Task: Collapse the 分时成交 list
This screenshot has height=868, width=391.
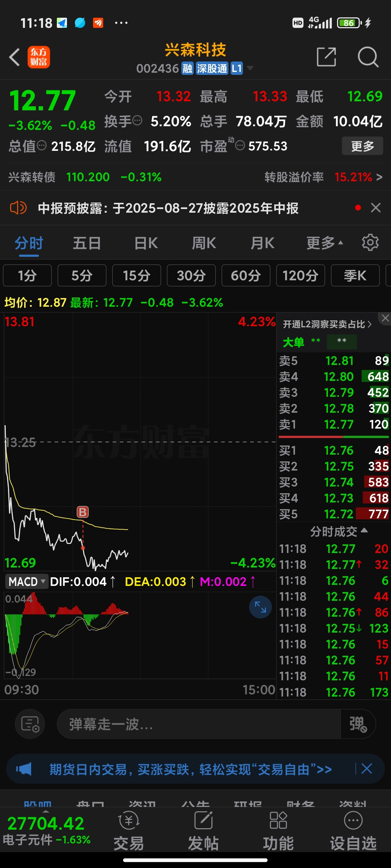Action: click(x=339, y=531)
